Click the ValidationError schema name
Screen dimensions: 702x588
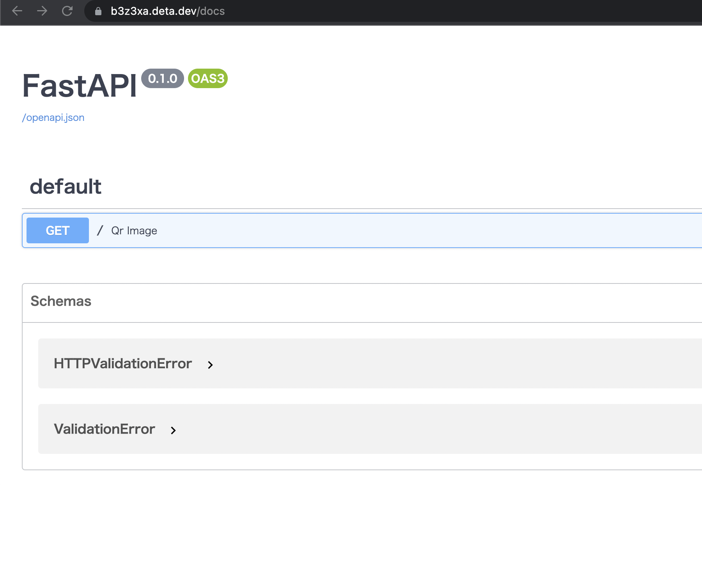105,429
